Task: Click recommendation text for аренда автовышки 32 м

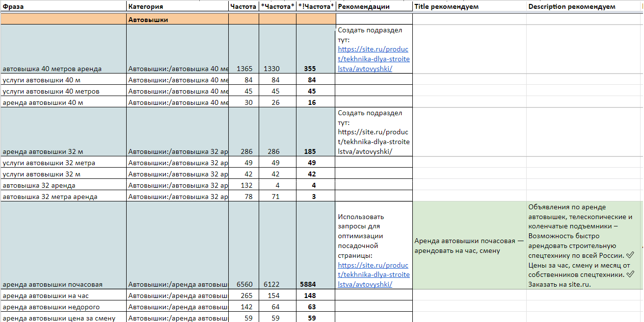Action: [374, 132]
